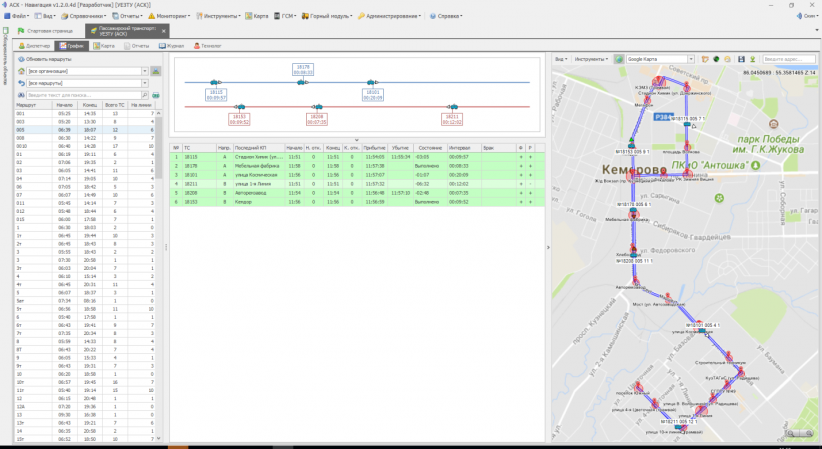Image resolution: width=822 pixels, height=449 pixels.
Task: Select vehicle 18211 bus icon on the red timeline
Action: click(x=453, y=106)
